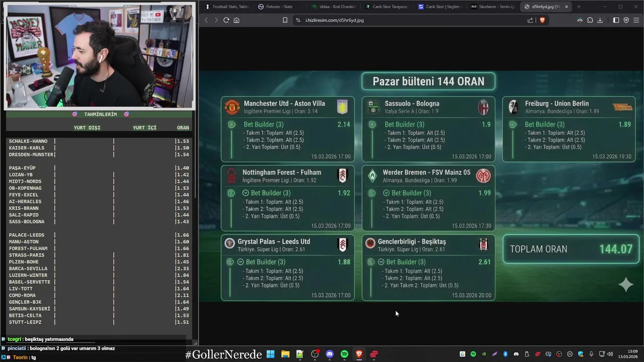
Task: Open NVIDIA tray icon
Action: (x=484, y=354)
